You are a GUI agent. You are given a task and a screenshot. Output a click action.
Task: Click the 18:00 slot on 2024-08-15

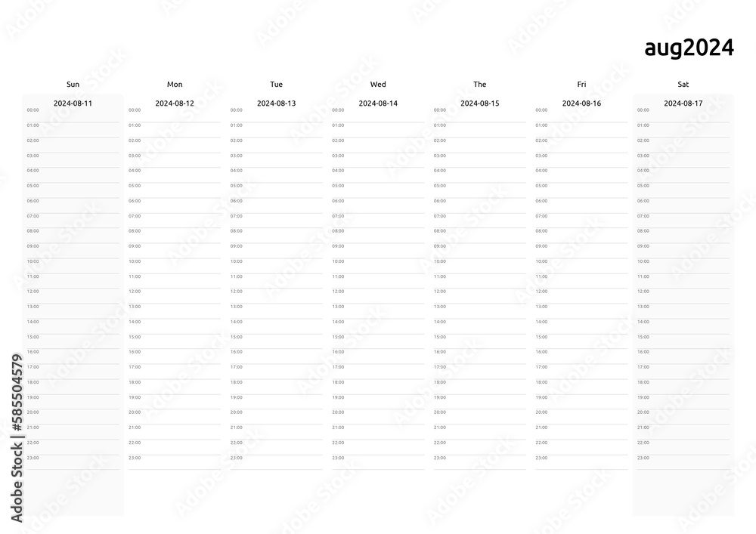480,387
